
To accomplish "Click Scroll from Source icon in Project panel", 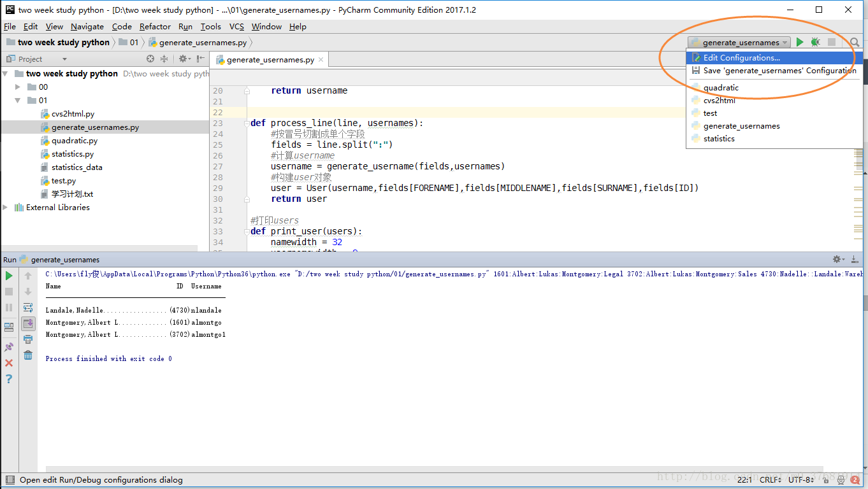I will click(x=150, y=59).
